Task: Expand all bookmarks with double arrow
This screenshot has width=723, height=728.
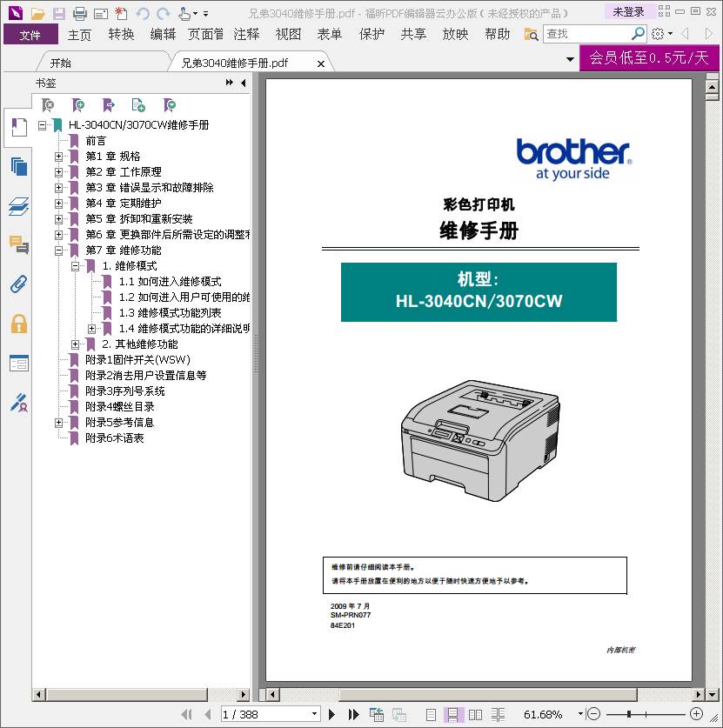Action: [x=230, y=83]
